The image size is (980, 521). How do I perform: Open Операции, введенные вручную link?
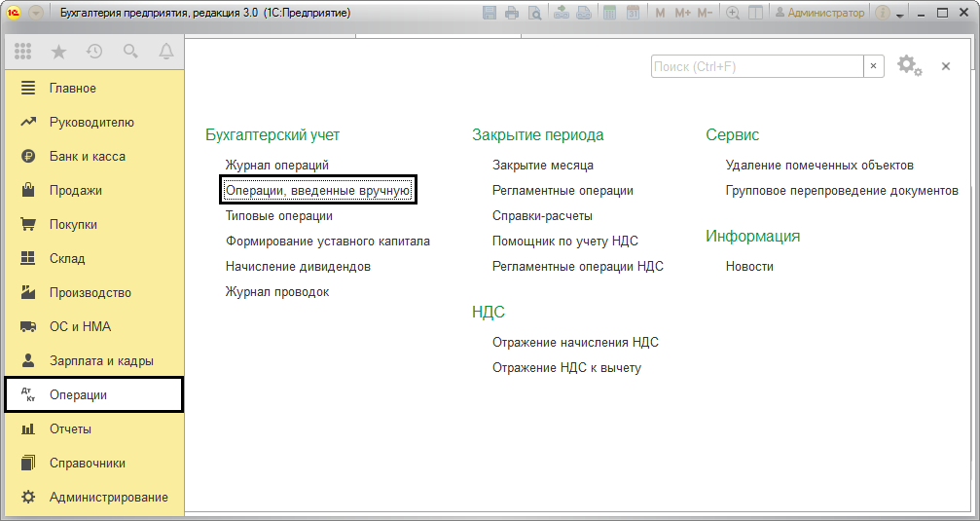click(x=318, y=191)
